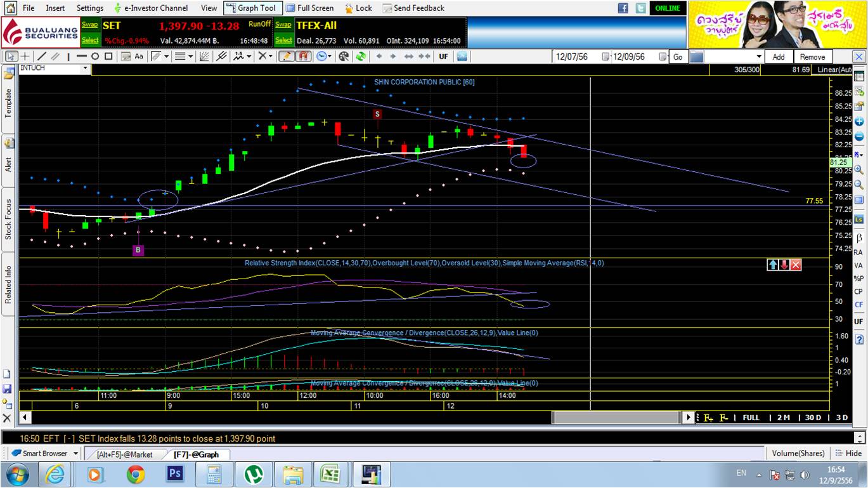Select the vertical line tool
The width and height of the screenshot is (868, 488).
[68, 56]
